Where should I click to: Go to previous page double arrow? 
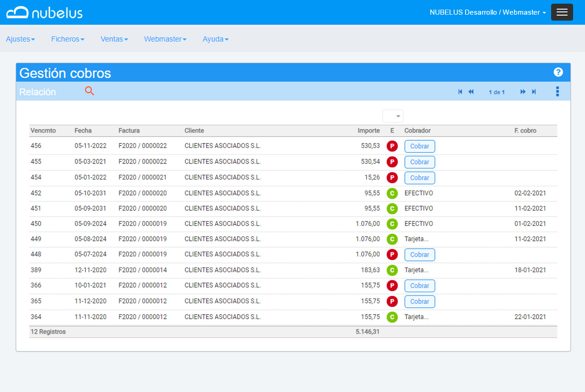click(471, 92)
